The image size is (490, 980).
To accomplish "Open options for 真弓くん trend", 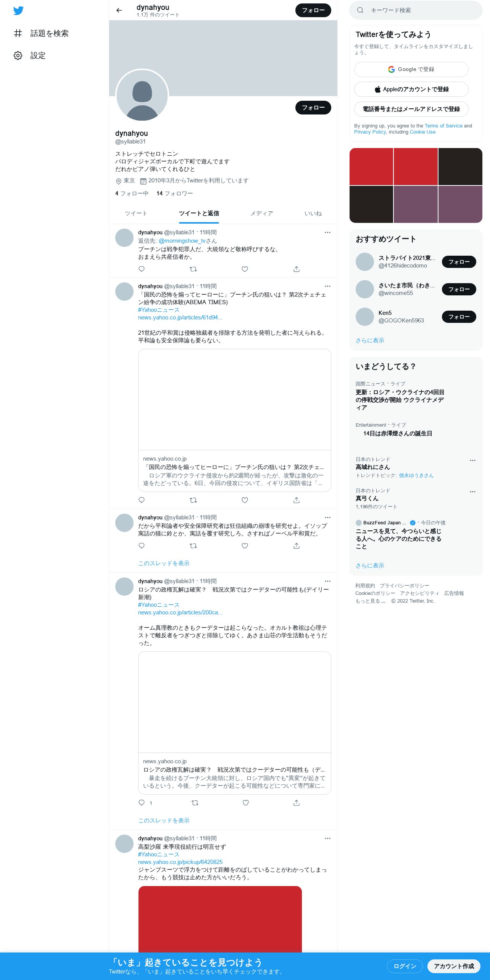I will [x=472, y=492].
